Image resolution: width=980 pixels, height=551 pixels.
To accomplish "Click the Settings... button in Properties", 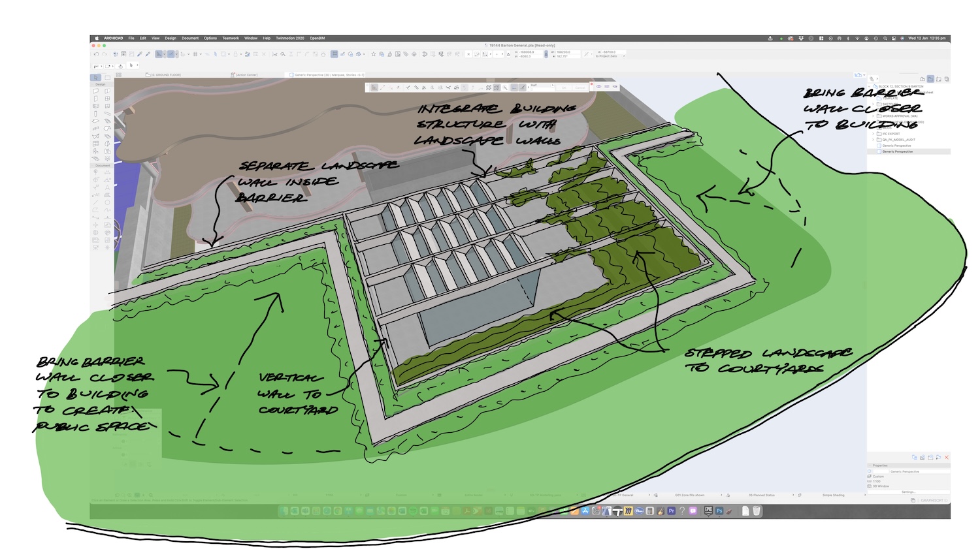I will pos(908,492).
